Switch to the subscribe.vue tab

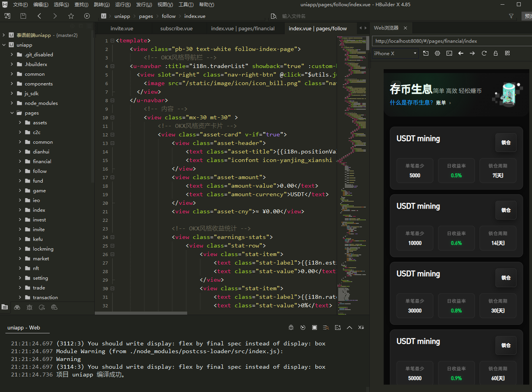[176, 28]
